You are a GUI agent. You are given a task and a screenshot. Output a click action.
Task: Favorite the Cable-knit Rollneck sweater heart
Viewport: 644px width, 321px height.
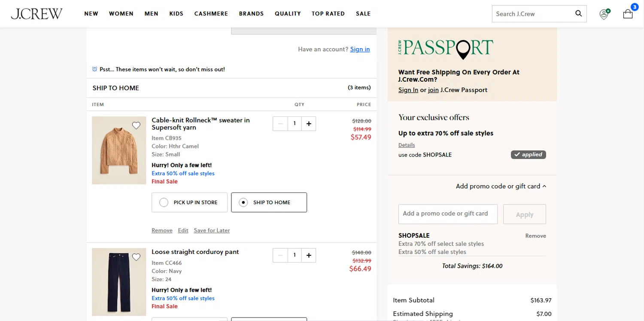click(x=136, y=125)
